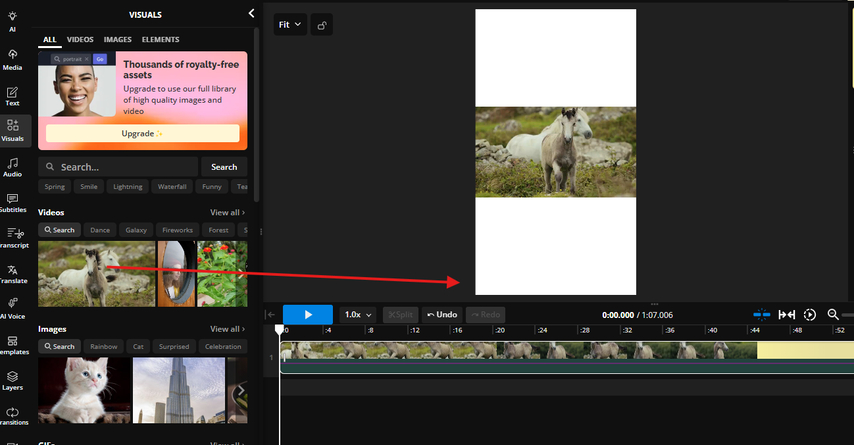Focus the Search... input field

[x=118, y=167]
